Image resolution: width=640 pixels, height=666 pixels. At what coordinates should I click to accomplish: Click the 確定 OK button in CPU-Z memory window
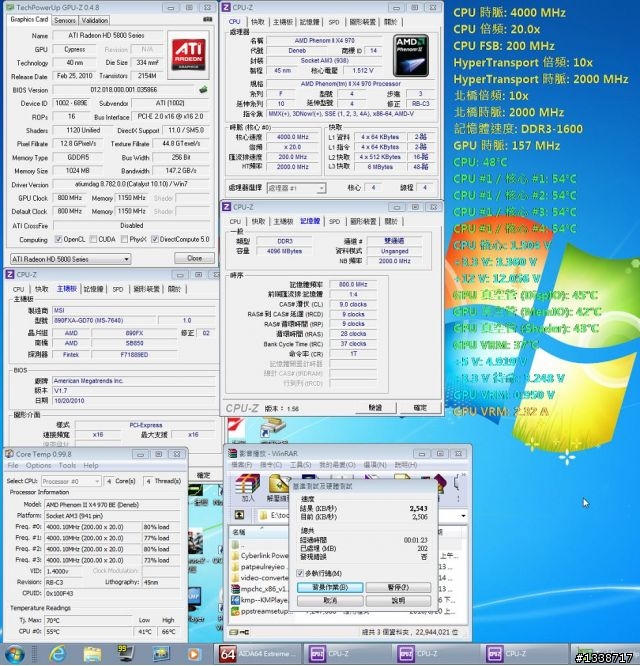420,408
